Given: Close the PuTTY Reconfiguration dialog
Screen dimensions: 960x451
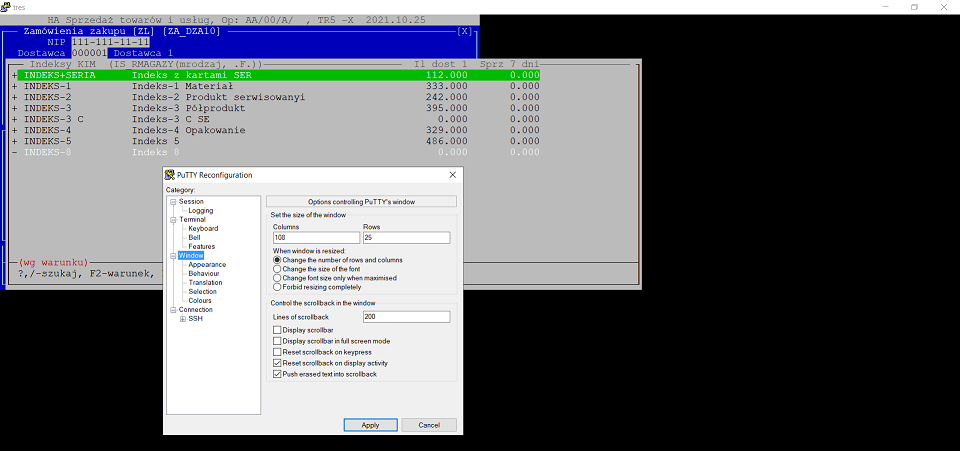Looking at the screenshot, I should tap(452, 175).
